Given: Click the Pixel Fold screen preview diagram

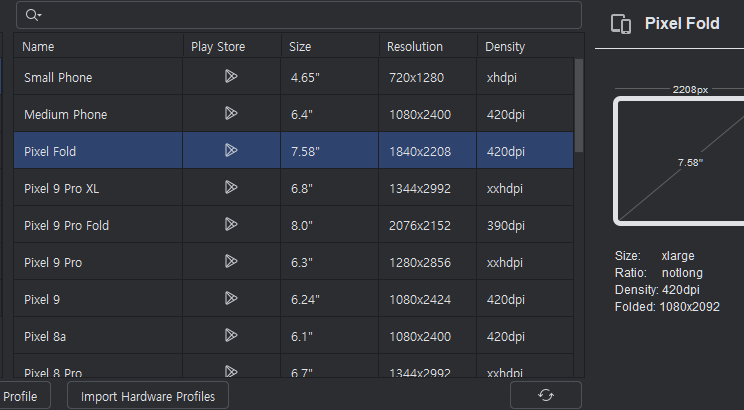Looking at the screenshot, I should [x=679, y=161].
